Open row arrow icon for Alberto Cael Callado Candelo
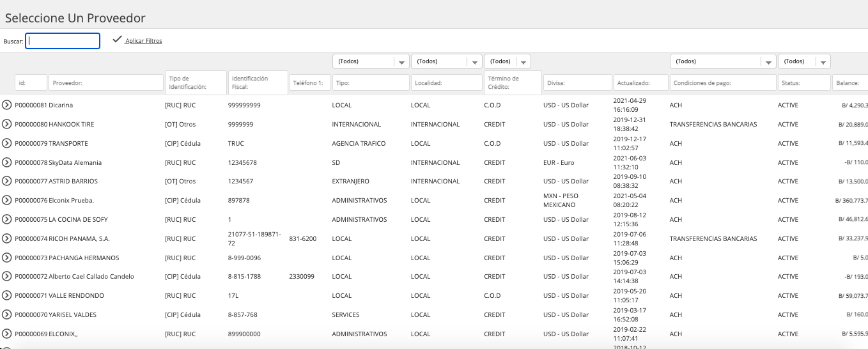The width and height of the screenshot is (868, 349). pyautogui.click(x=7, y=276)
